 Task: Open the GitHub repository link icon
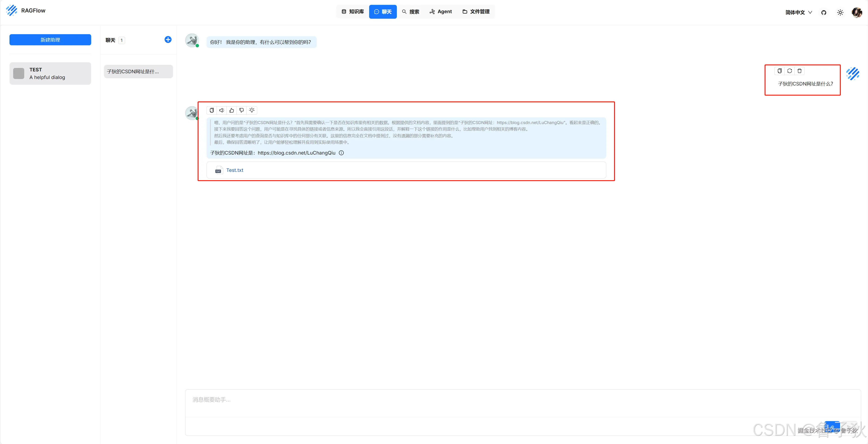point(823,12)
